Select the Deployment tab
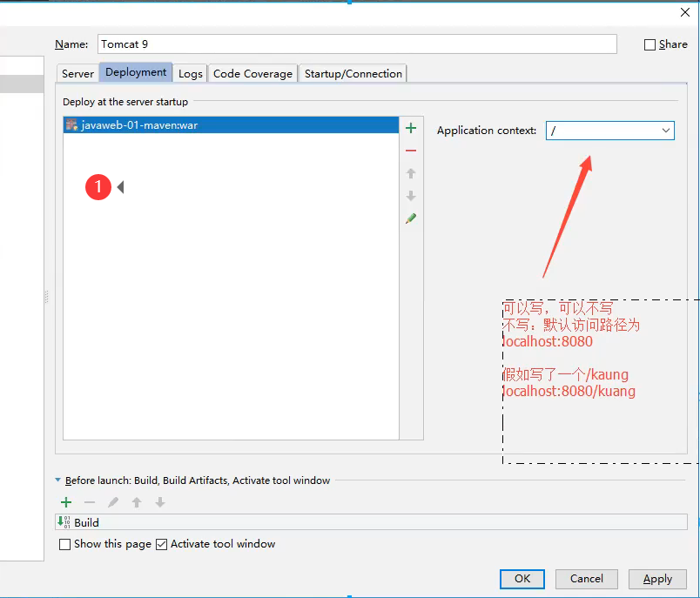The height and width of the screenshot is (598, 700). [136, 72]
